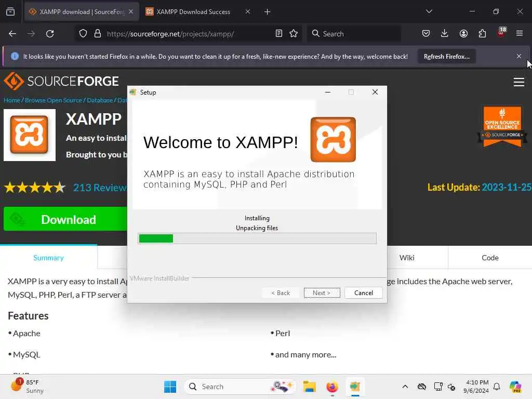
Task: Reload the page with the refresh icon
Action: tap(50, 34)
